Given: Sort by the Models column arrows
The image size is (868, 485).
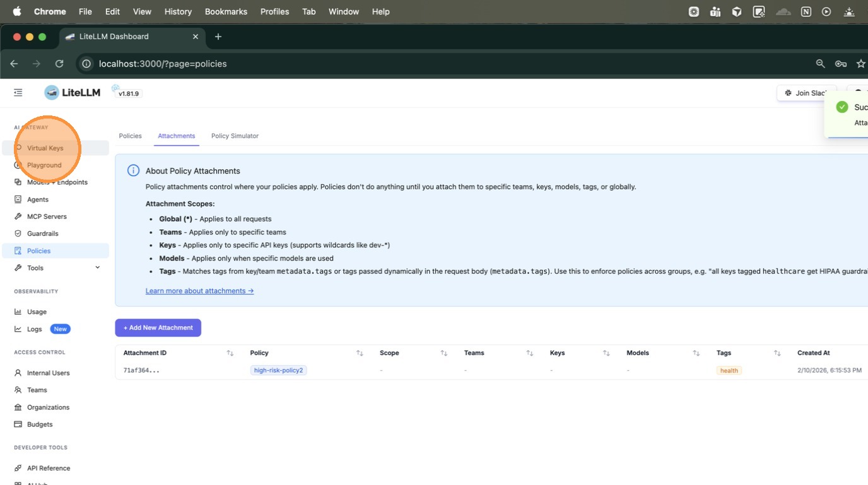Looking at the screenshot, I should [x=696, y=353].
